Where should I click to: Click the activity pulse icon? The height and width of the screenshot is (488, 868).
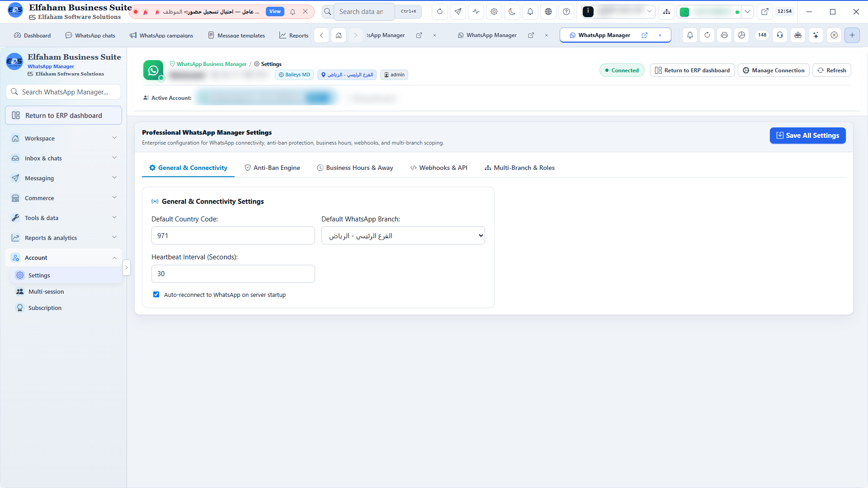[476, 12]
